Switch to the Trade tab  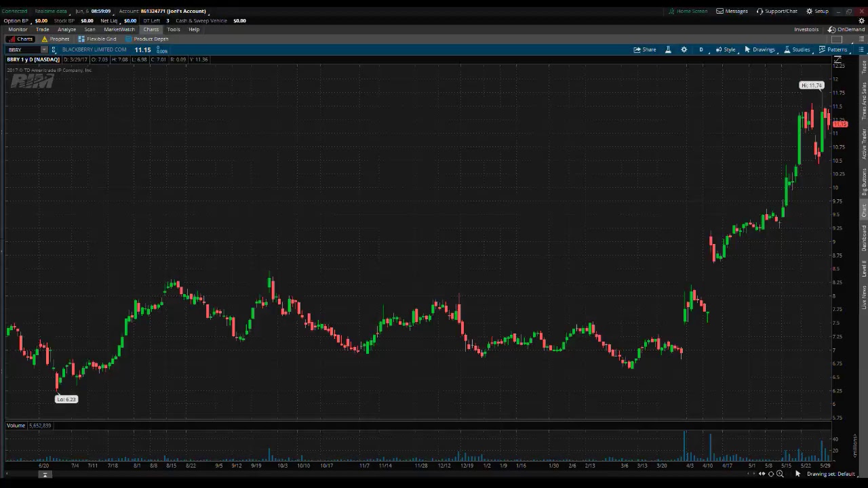pyautogui.click(x=42, y=29)
